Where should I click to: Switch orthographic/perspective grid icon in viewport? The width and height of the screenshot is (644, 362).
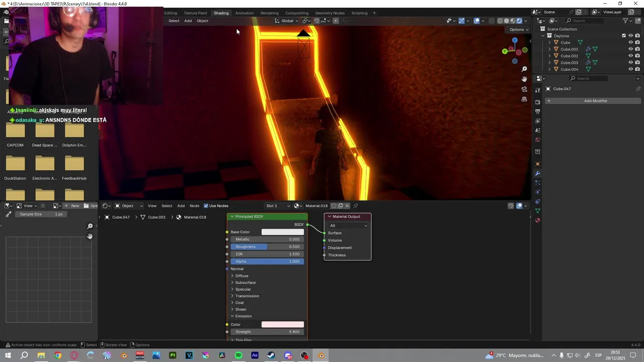(524, 99)
